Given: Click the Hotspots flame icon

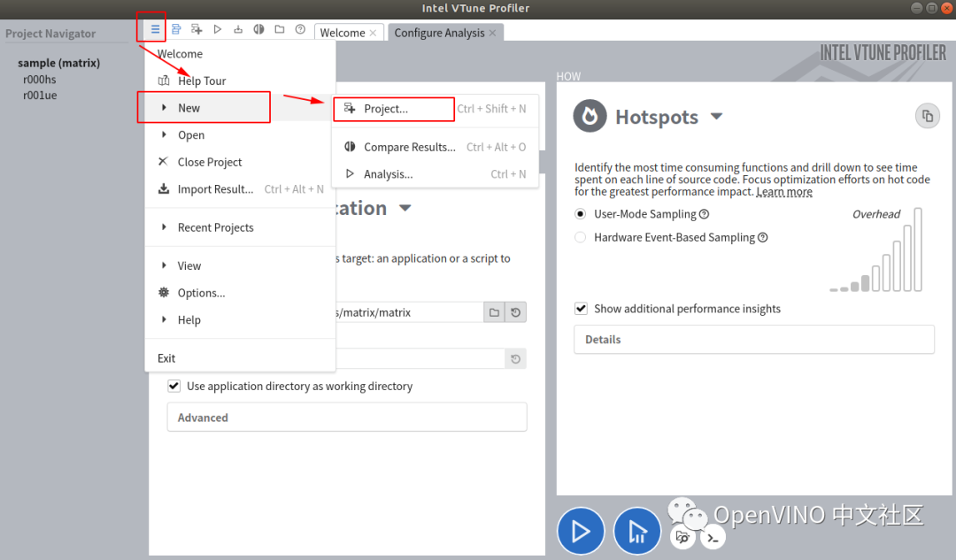Looking at the screenshot, I should tap(590, 116).
